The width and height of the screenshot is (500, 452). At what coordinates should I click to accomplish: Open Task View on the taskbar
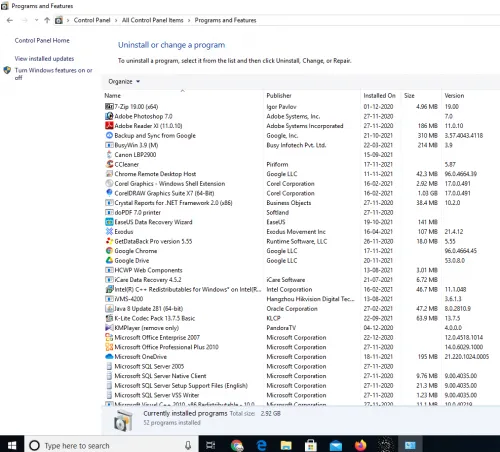point(211,445)
